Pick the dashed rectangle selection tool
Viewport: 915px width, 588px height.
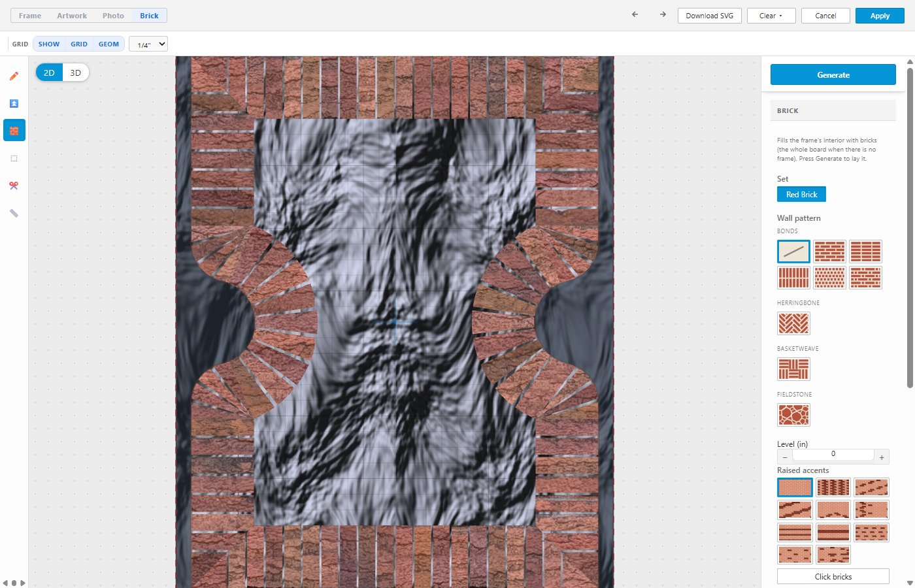tap(14, 158)
